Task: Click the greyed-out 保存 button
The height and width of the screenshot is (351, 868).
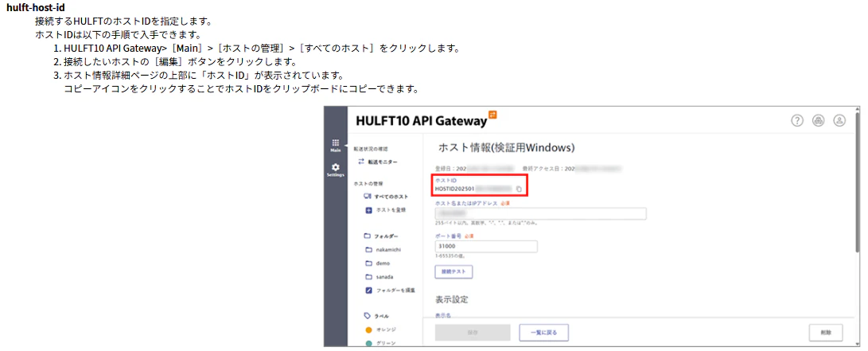Action: tap(473, 333)
